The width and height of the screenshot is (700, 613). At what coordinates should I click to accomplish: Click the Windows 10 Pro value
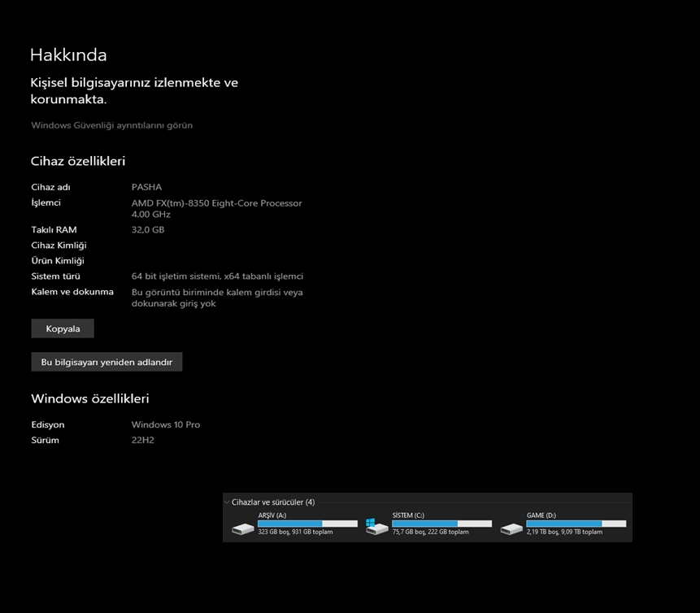166,424
